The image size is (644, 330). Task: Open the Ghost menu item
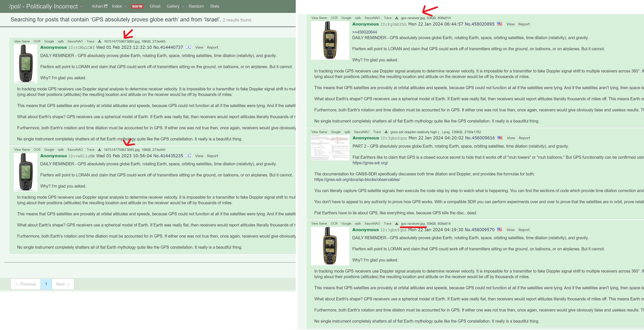[x=155, y=6]
